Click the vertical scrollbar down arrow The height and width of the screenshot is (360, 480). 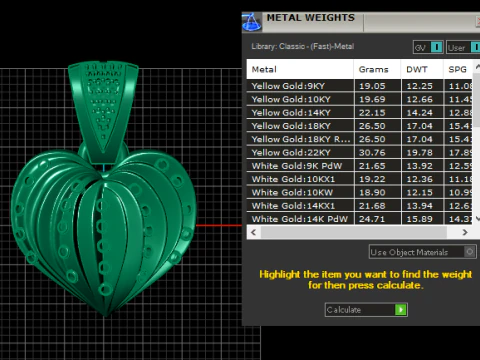tap(477, 219)
